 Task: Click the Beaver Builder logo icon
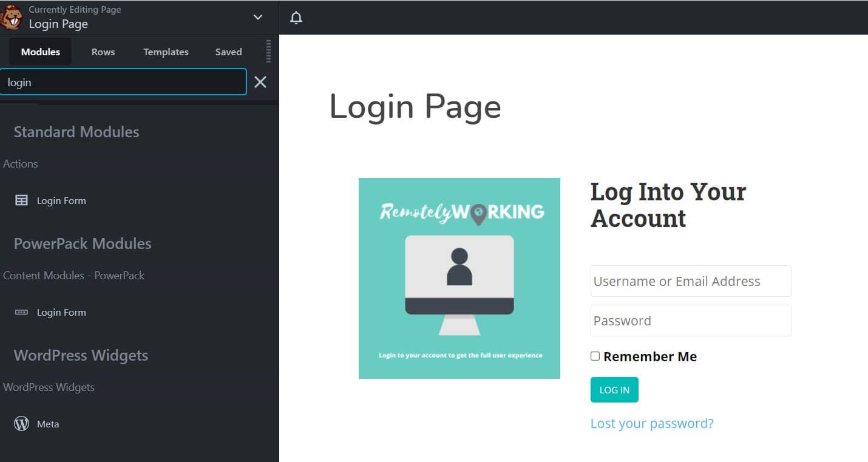pos(11,17)
